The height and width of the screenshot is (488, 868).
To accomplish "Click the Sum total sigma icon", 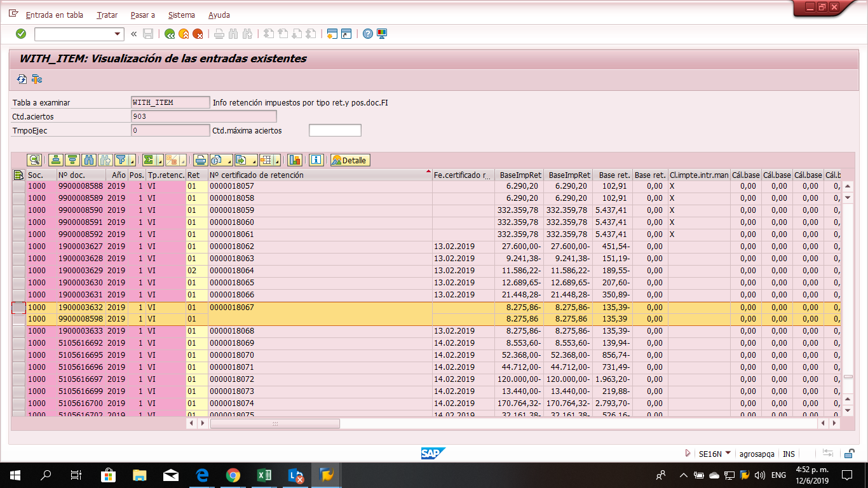I will point(149,160).
